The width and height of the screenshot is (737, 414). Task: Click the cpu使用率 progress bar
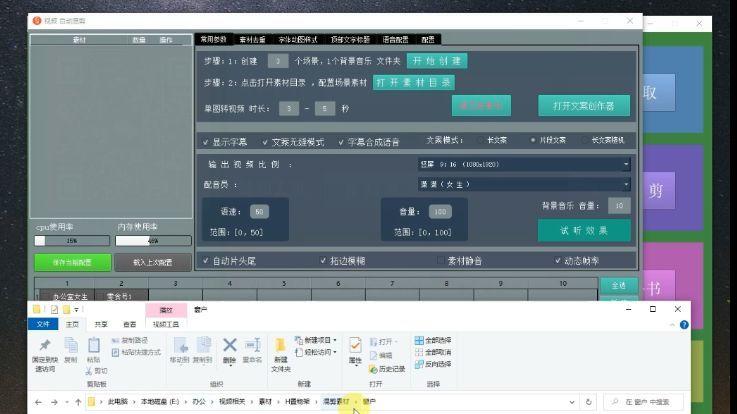[x=72, y=241]
